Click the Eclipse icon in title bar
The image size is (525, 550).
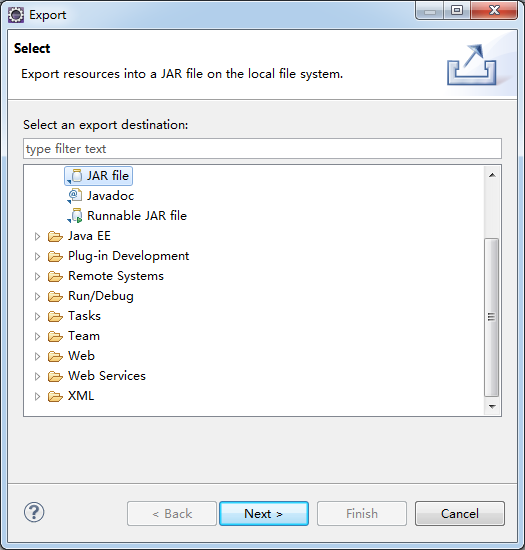point(16,15)
